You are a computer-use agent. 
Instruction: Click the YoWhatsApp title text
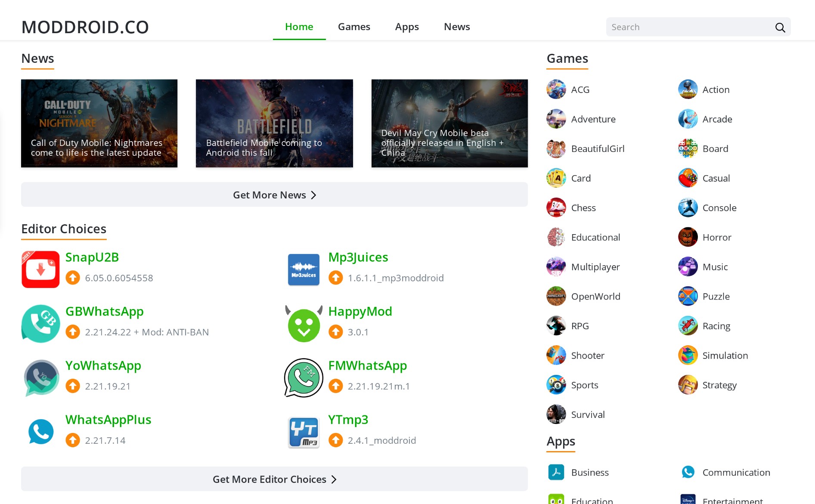[x=103, y=365]
